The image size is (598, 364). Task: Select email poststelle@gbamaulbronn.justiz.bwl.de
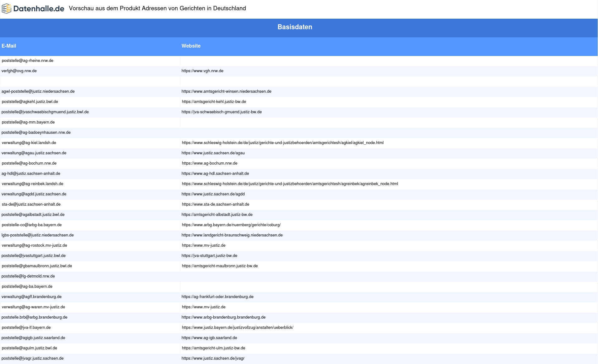coord(37,266)
